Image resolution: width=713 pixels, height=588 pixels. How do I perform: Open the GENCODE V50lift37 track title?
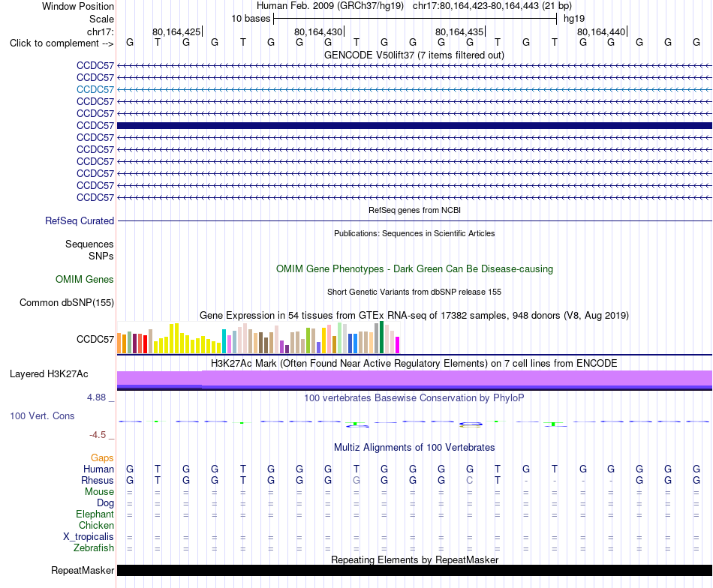(414, 55)
